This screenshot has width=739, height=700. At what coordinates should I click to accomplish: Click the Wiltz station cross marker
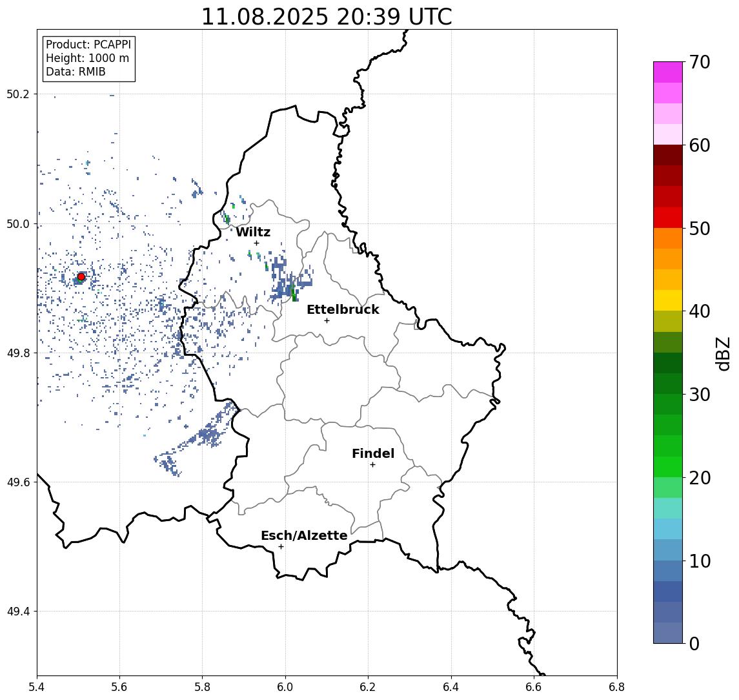[x=256, y=243]
